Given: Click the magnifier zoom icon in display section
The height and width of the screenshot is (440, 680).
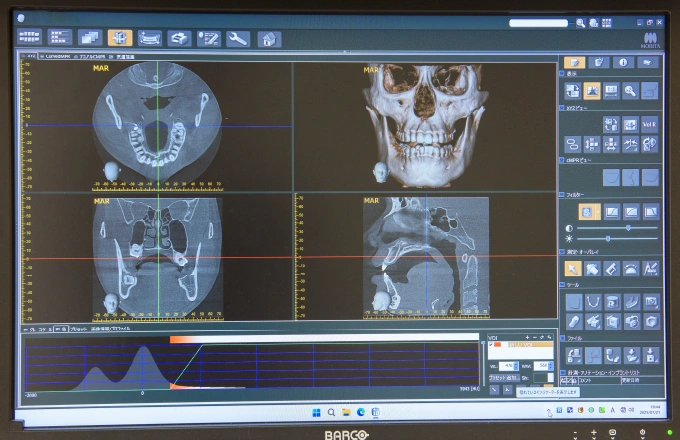Looking at the screenshot, I should pyautogui.click(x=630, y=91).
